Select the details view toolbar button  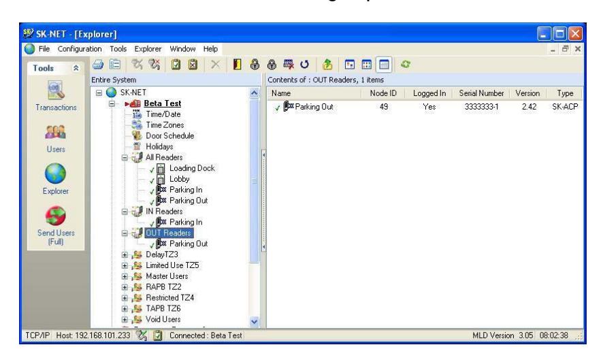coord(384,65)
